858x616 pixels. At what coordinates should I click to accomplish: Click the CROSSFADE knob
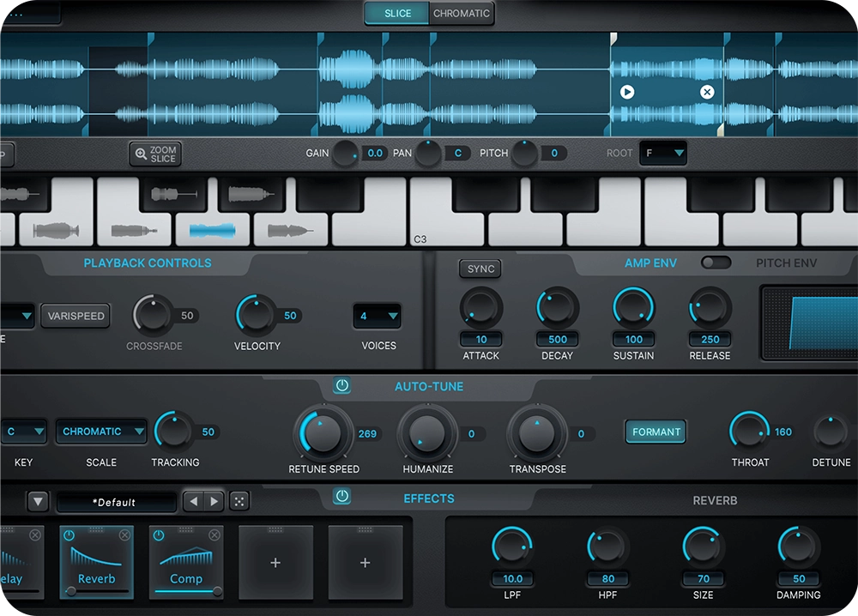pyautogui.click(x=154, y=315)
